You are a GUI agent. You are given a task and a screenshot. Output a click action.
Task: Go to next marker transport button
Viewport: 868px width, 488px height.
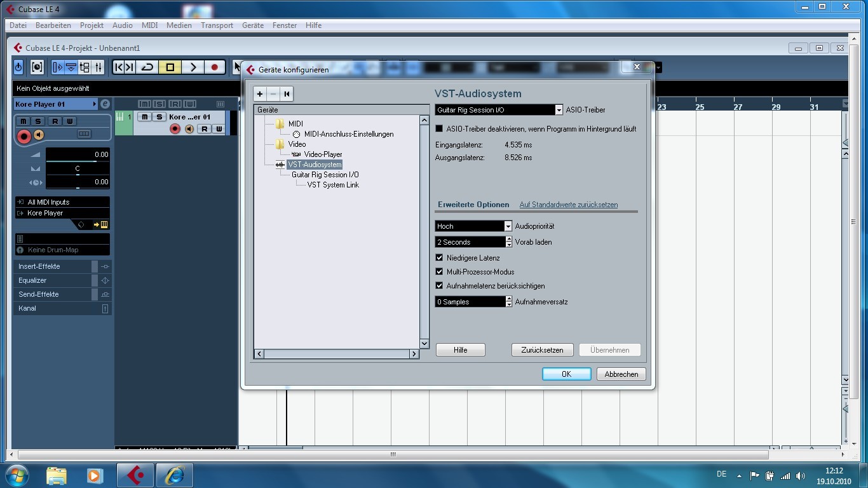click(x=129, y=67)
